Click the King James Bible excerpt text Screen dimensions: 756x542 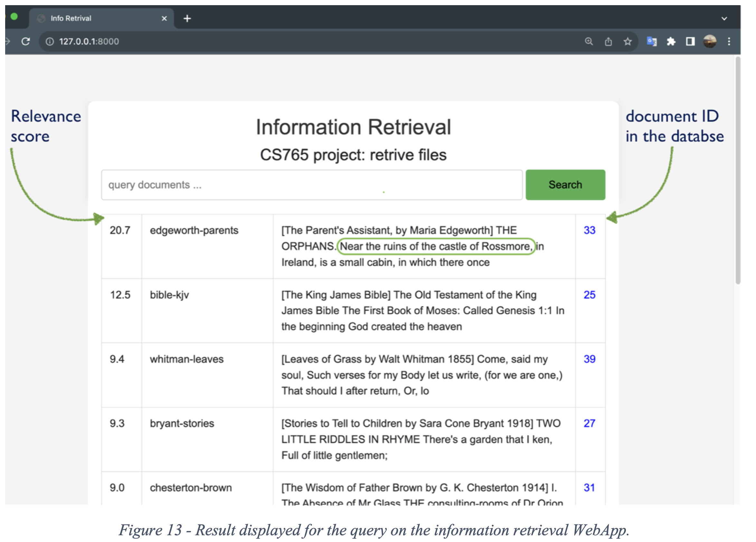pos(423,311)
